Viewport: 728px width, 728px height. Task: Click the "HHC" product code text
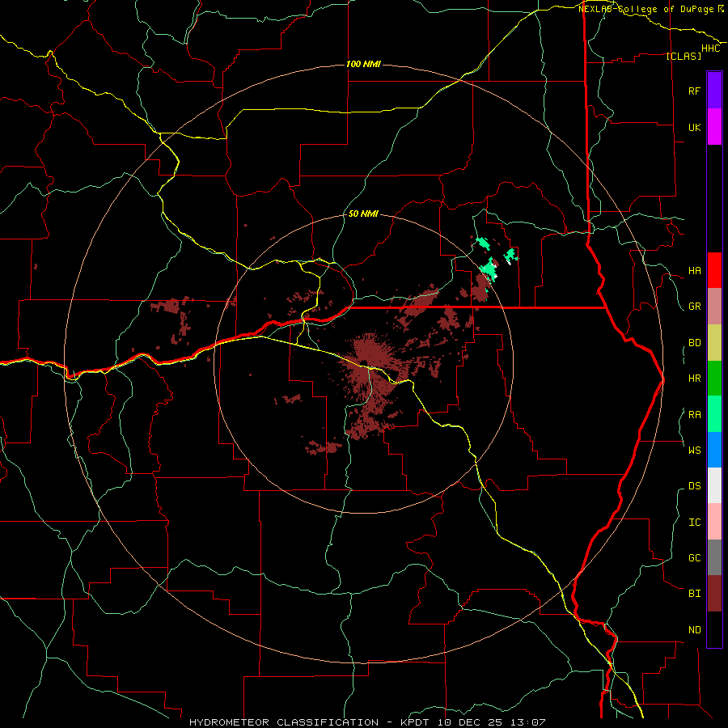point(711,49)
